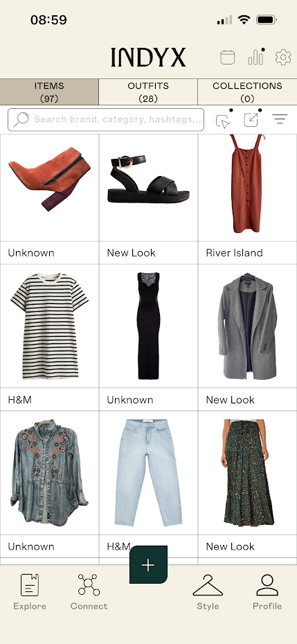Switch to the OUTFITS tab
The width and height of the screenshot is (297, 644).
coord(148,92)
